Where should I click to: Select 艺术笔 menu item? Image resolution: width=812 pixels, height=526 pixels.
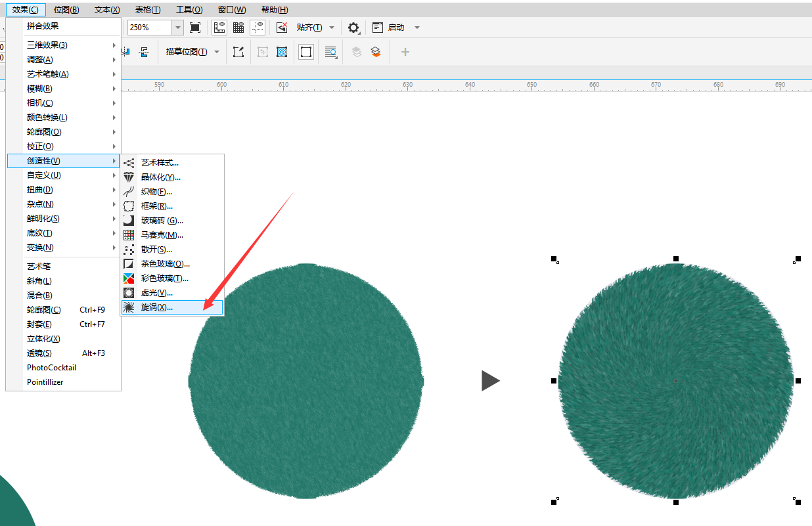coord(64,267)
